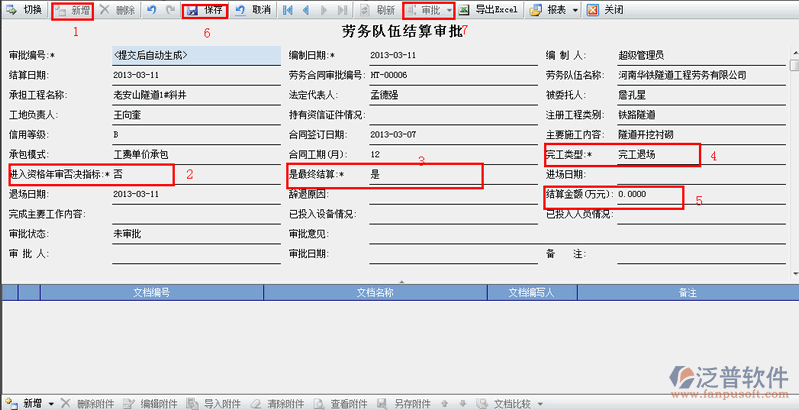The height and width of the screenshot is (410, 799).
Task: Click the 劳务合同审批编号 field HT-00006
Action: point(454,75)
